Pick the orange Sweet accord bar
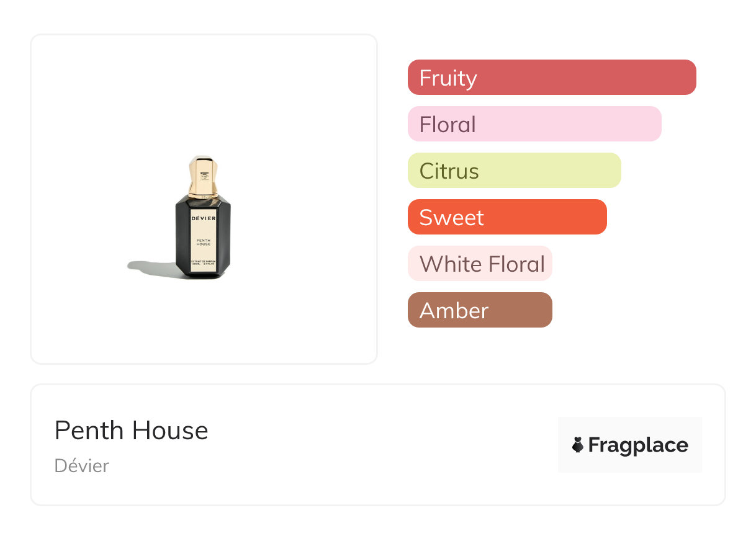The height and width of the screenshot is (536, 756). click(507, 217)
